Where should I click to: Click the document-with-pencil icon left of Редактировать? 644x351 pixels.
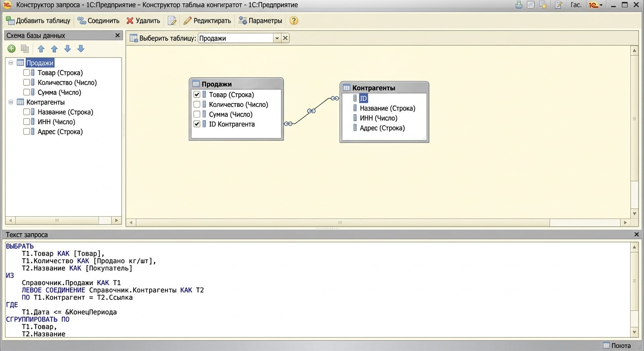[x=172, y=21]
